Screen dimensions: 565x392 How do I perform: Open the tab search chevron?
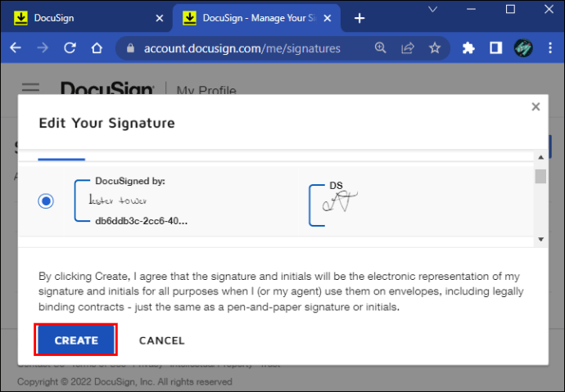[433, 10]
